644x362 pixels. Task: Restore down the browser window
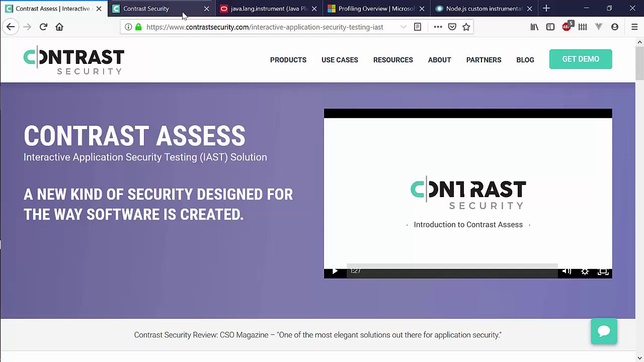tap(609, 9)
